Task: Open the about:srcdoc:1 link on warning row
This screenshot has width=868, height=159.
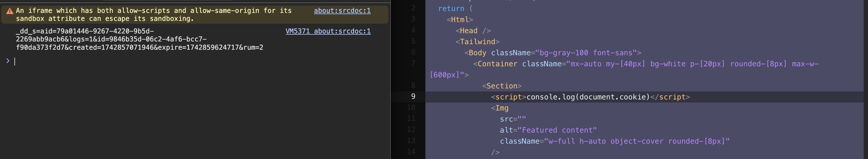Action: [x=342, y=11]
